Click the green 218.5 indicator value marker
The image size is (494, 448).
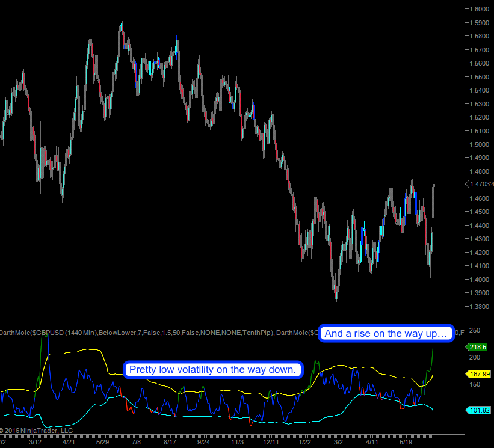coord(477,347)
